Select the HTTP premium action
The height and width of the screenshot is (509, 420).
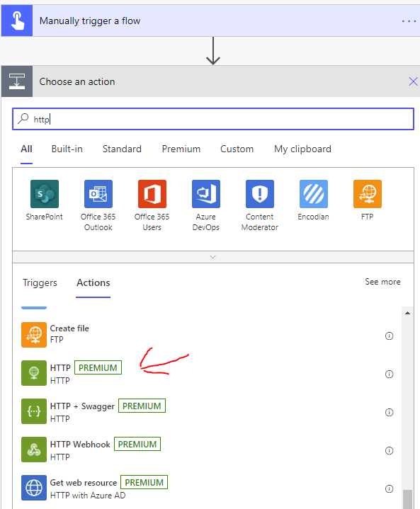208,373
